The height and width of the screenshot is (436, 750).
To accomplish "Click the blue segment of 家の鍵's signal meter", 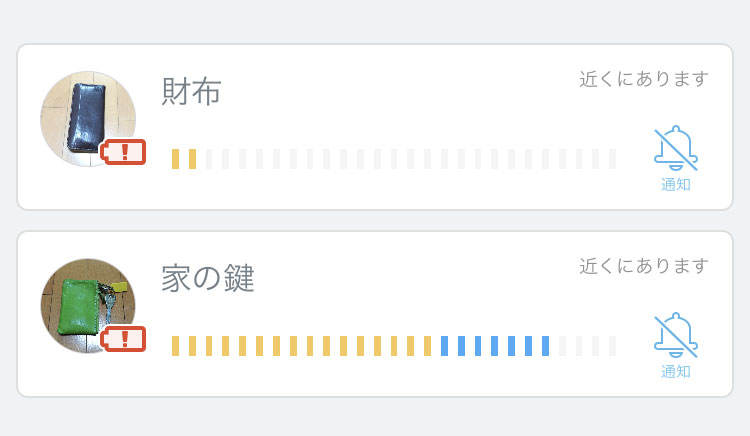I will [x=495, y=346].
